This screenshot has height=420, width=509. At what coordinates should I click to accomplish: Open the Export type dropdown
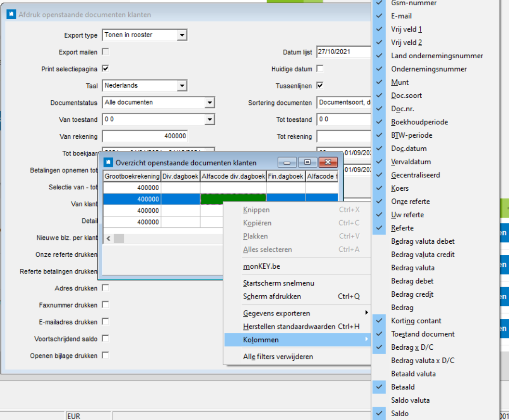[x=181, y=35]
